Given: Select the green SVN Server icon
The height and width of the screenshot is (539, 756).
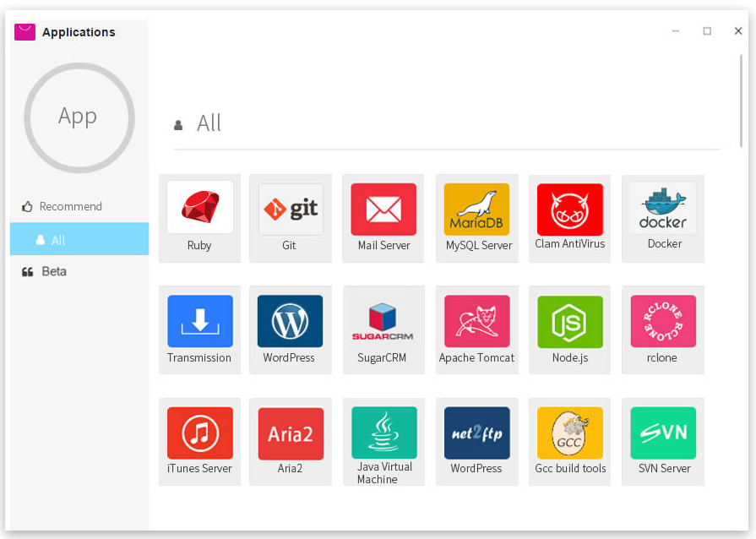Looking at the screenshot, I should click(x=663, y=433).
